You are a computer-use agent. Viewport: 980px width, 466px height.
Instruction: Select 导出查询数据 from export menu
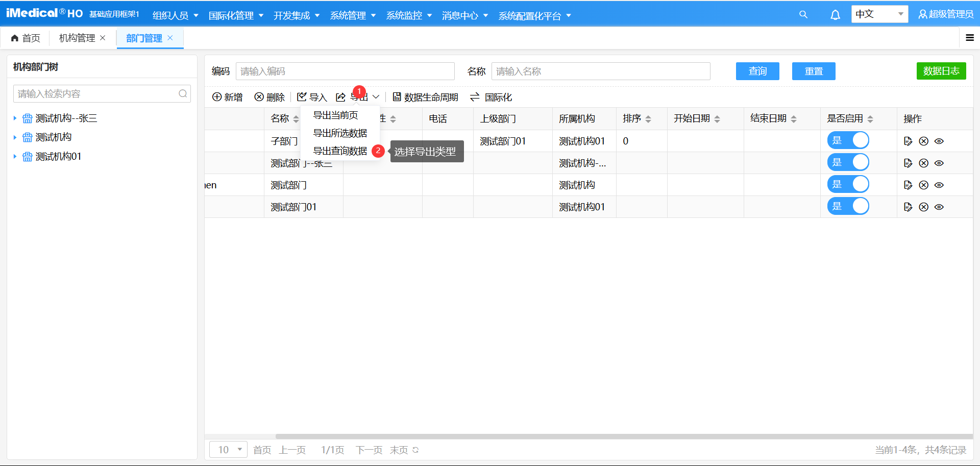340,151
